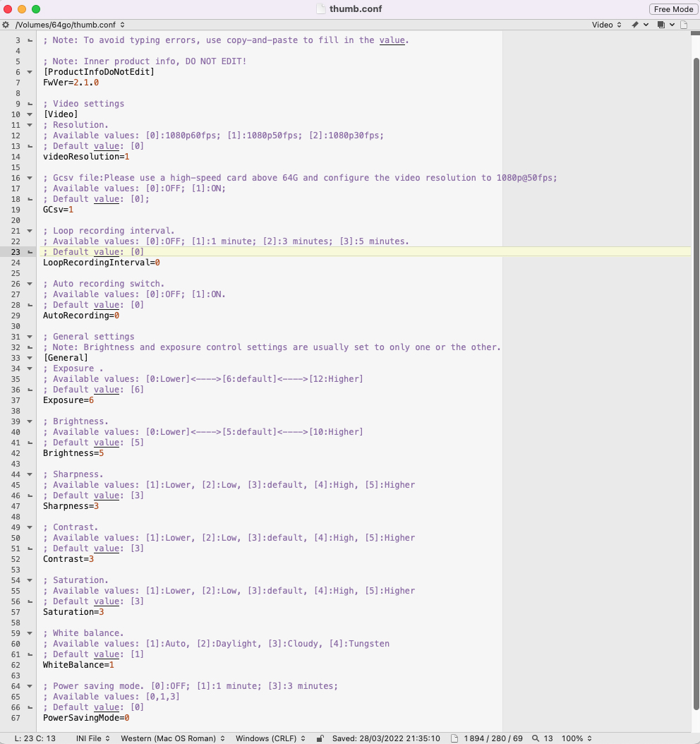Collapse the Gcsv file comment fold at line 16
This screenshot has width=700, height=744.
30,178
